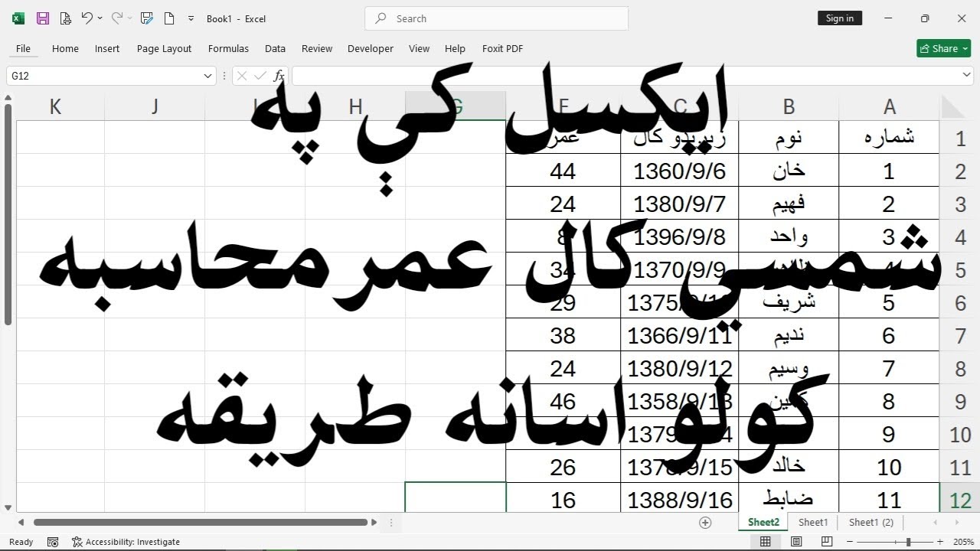
Task: Select column J header
Action: point(155,106)
